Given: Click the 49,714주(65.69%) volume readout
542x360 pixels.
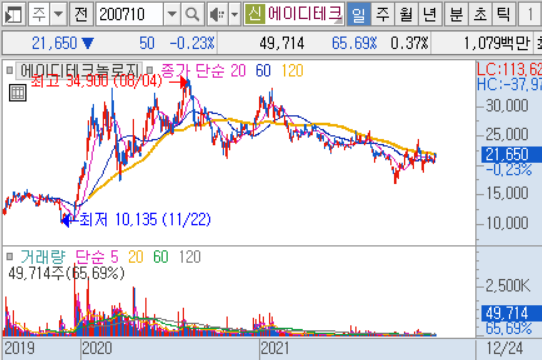Looking at the screenshot, I should [66, 274].
